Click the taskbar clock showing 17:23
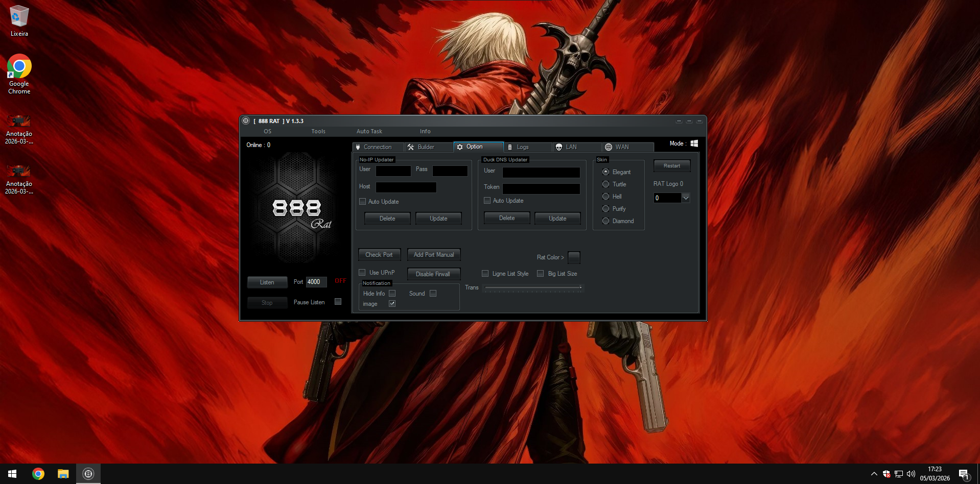 (935, 474)
